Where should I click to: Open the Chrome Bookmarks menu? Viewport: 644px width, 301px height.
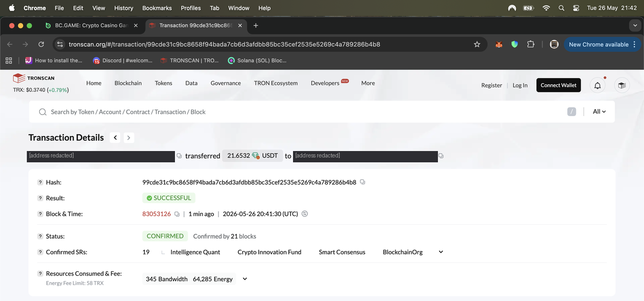pos(157,8)
